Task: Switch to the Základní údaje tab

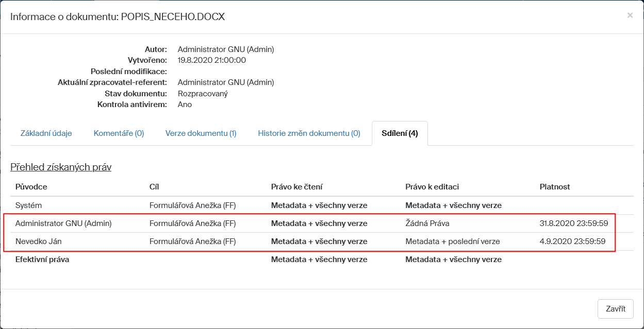Action: tap(46, 133)
